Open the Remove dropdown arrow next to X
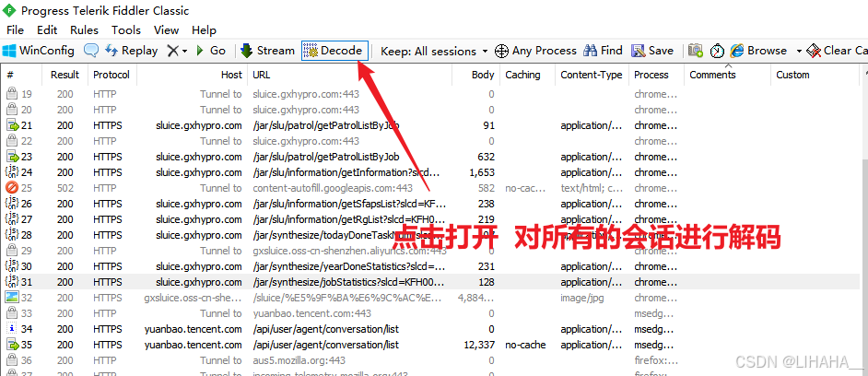Image resolution: width=868 pixels, height=376 pixels. (185, 52)
